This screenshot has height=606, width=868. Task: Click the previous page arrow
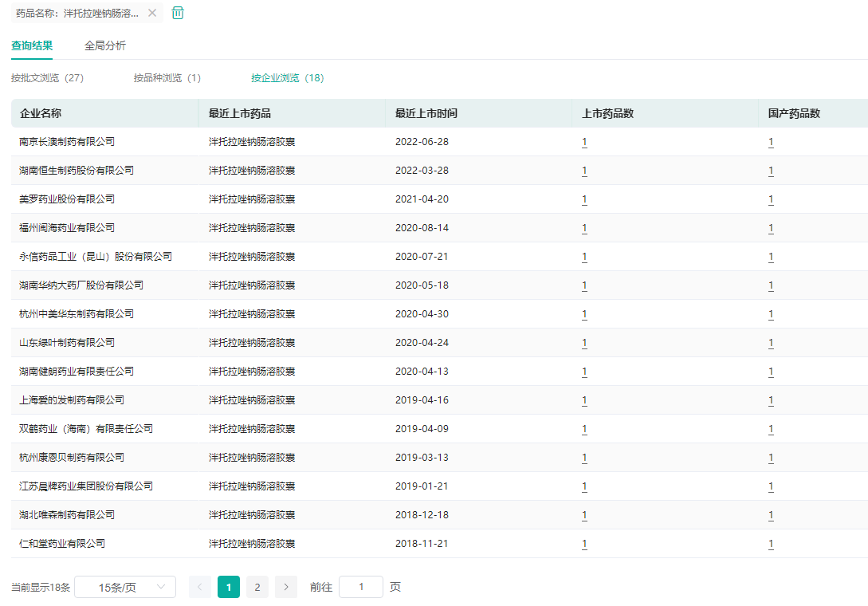point(200,587)
